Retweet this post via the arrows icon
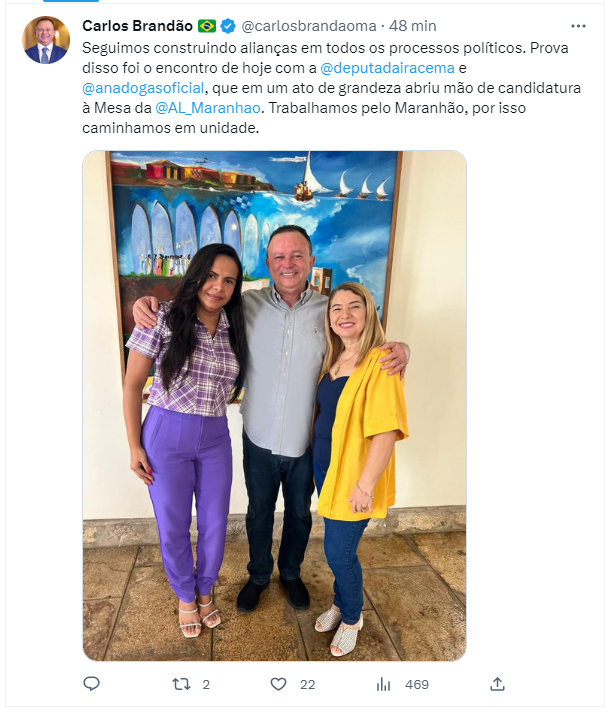The width and height of the screenshot is (605, 708). pyautogui.click(x=182, y=685)
